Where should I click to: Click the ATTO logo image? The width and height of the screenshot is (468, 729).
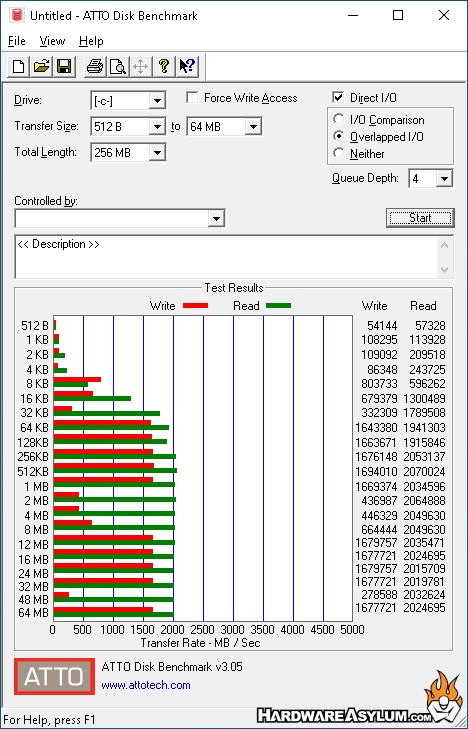tap(54, 676)
